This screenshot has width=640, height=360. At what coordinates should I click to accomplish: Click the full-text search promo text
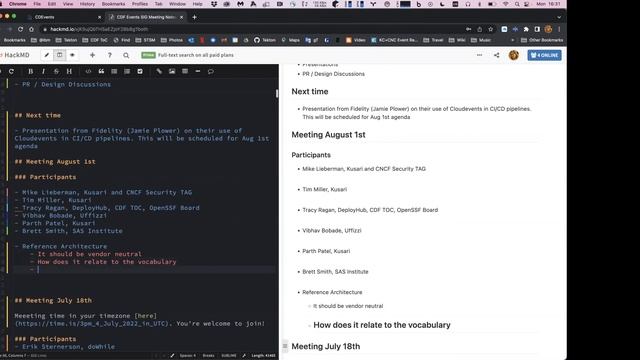pos(196,55)
